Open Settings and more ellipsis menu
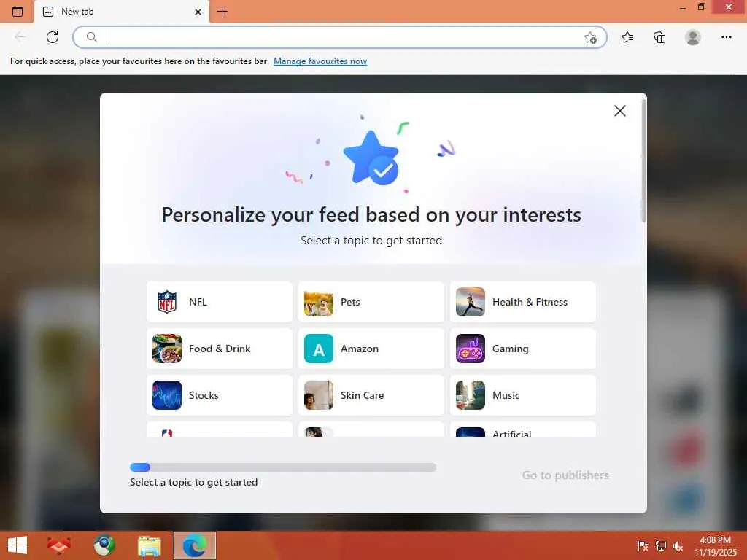747x560 pixels. pos(726,37)
